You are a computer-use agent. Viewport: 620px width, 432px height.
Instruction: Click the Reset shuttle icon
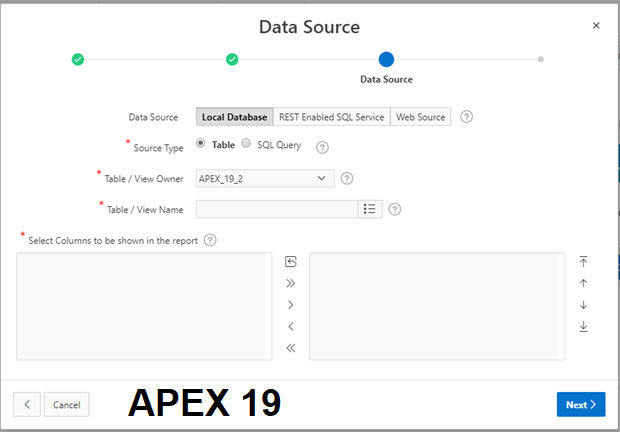point(291,262)
